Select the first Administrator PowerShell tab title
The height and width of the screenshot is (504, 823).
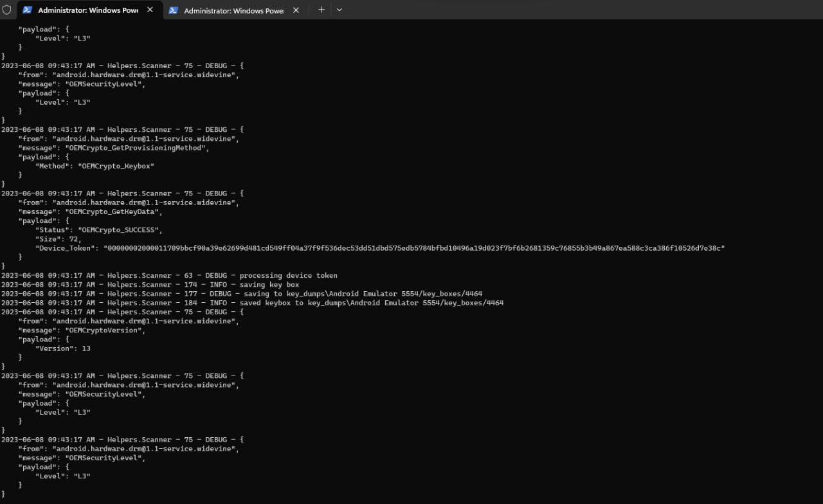[x=88, y=10]
